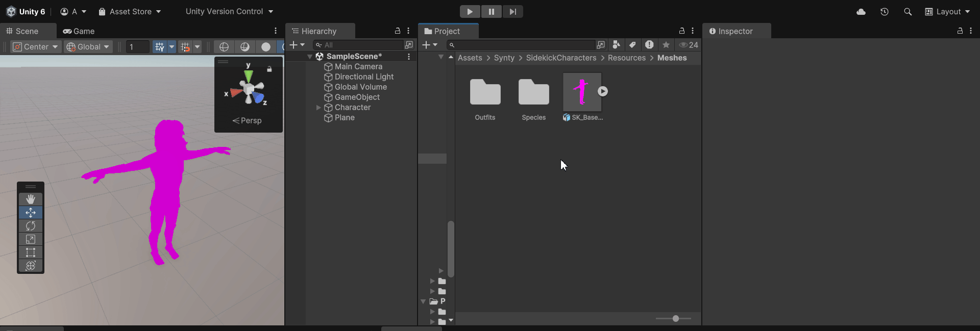
Task: Open the Asset Store menu
Action: coord(130,12)
